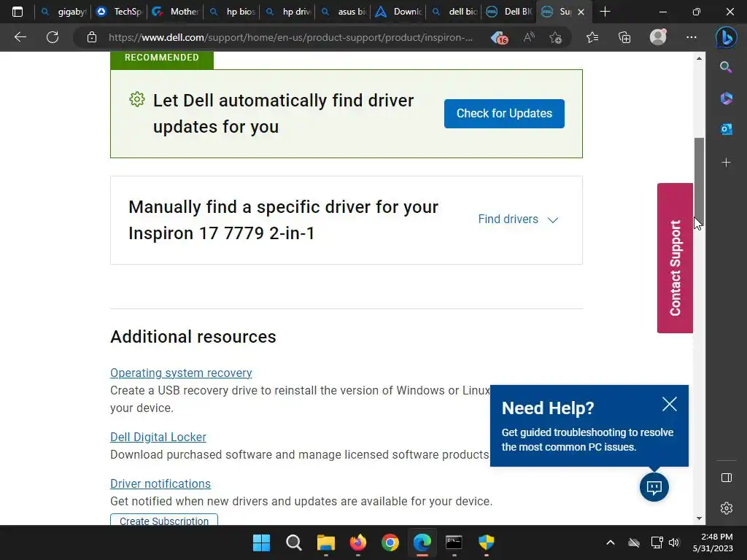Launch Bing chat sidebar button
This screenshot has width=747, height=560.
[x=726, y=38]
